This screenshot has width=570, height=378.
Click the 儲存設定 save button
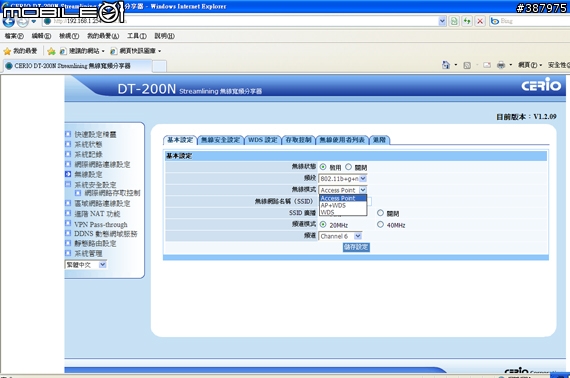coord(356,247)
